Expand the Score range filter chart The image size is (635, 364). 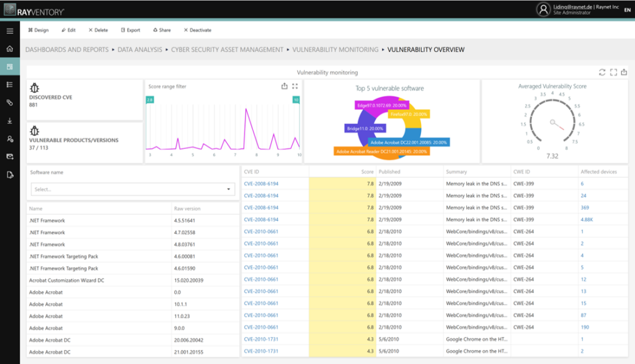pyautogui.click(x=295, y=86)
